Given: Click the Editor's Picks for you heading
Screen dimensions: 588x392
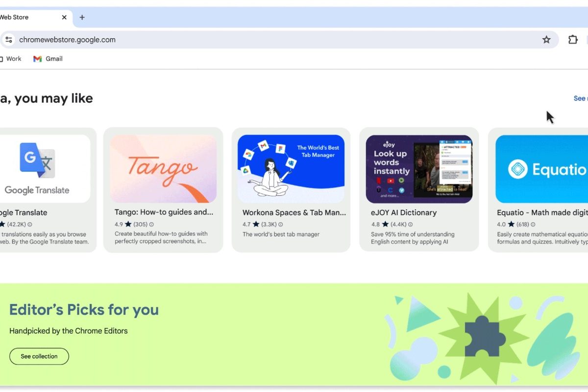Looking at the screenshot, I should click(x=84, y=310).
